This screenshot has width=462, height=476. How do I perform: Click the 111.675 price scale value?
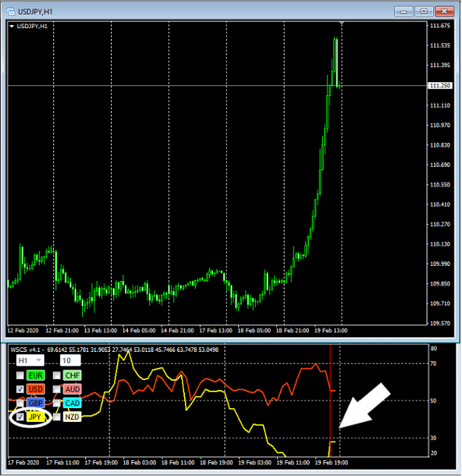(440, 25)
